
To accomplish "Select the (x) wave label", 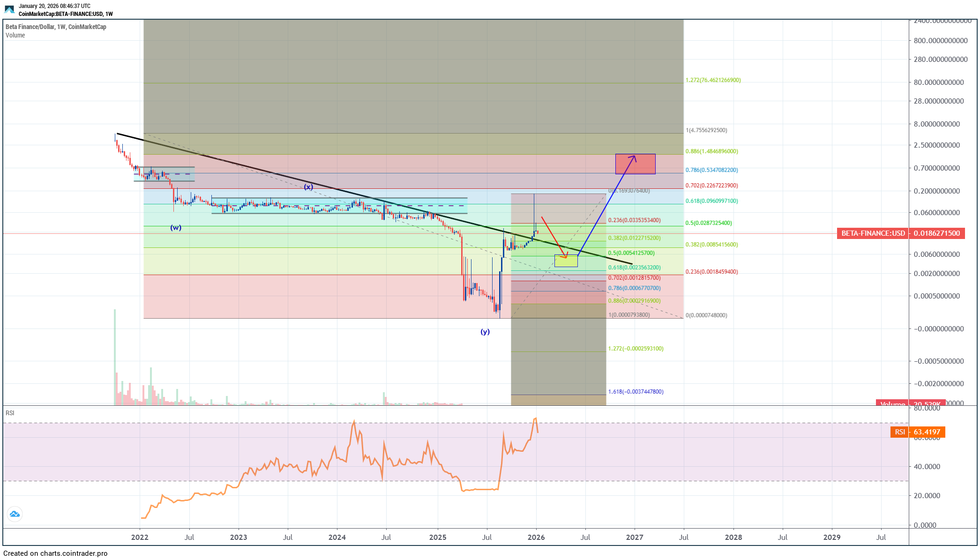I will 308,187.
